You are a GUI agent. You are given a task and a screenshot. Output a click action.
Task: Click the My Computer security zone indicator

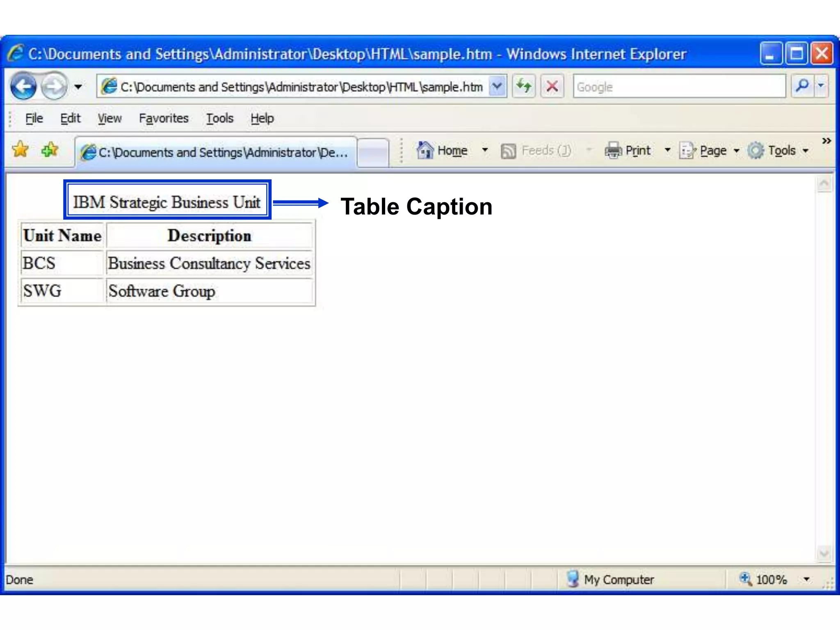[x=609, y=580]
